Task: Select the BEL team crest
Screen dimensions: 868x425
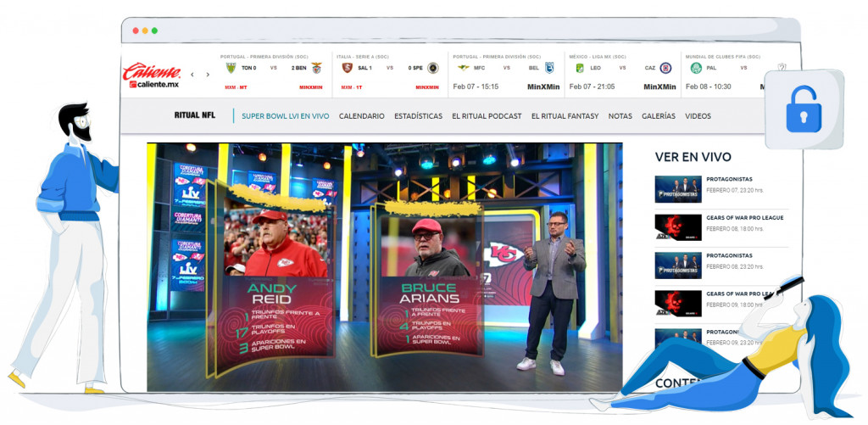Action: click(549, 68)
